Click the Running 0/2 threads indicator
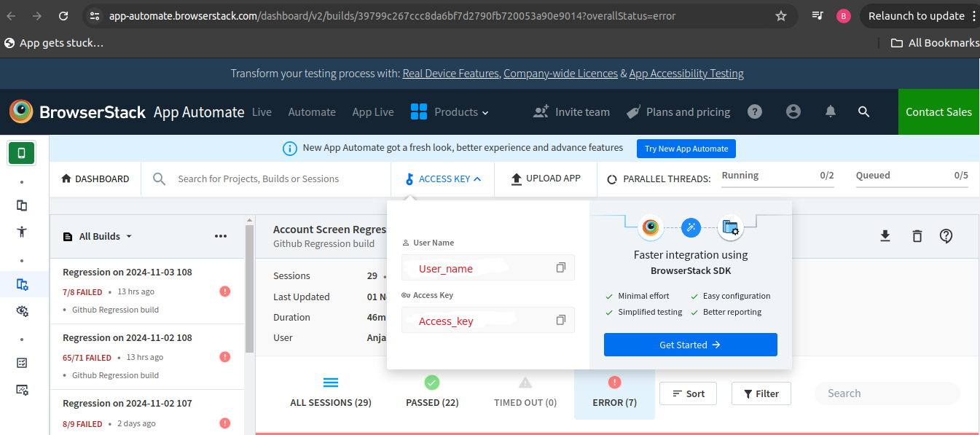980x435 pixels. point(777,179)
